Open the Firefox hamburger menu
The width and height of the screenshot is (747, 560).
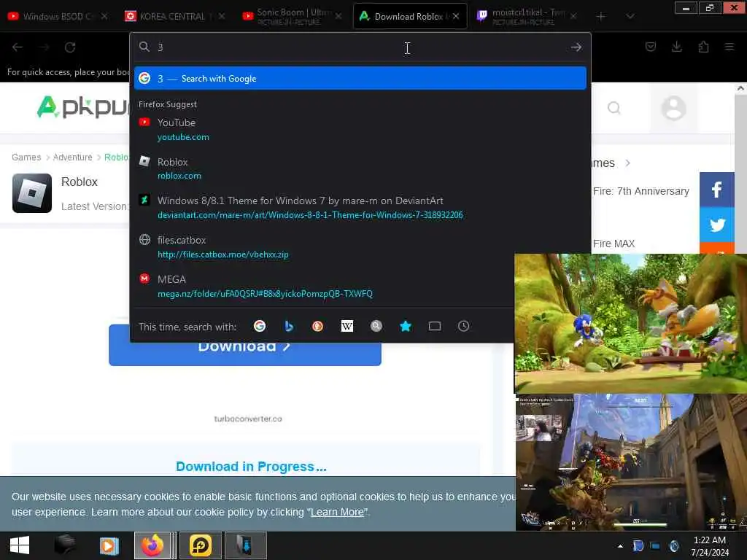pyautogui.click(x=729, y=47)
